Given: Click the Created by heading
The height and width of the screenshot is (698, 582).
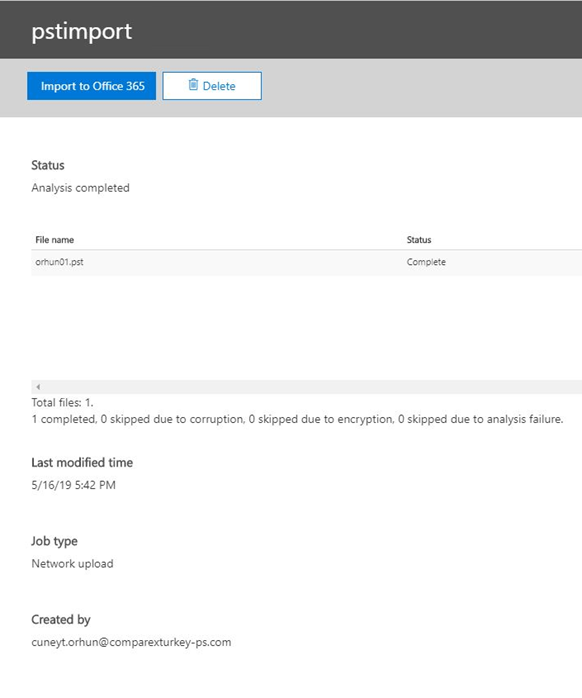Looking at the screenshot, I should 61,620.
